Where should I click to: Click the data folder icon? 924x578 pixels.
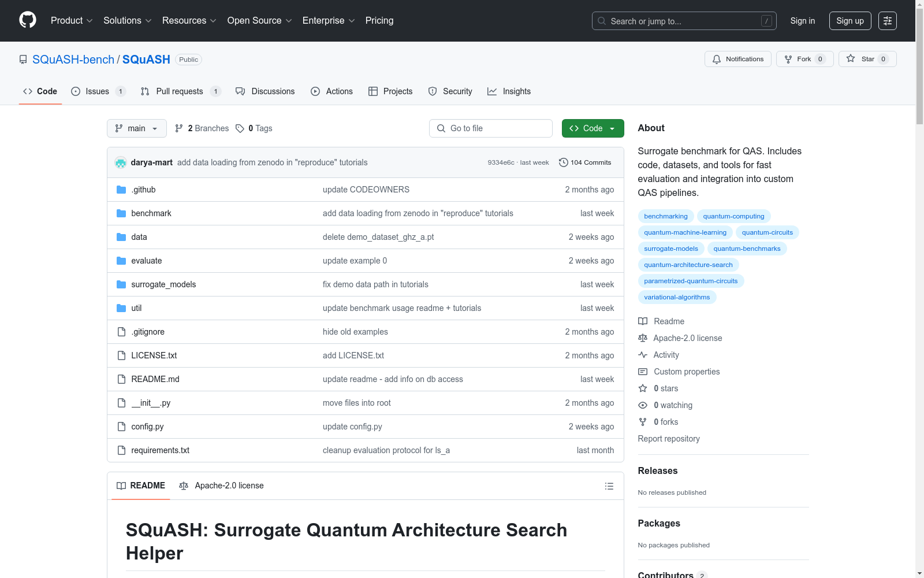(x=121, y=237)
